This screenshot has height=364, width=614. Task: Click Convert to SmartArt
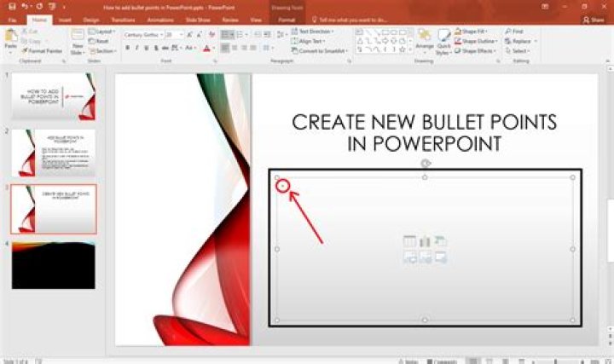click(x=320, y=51)
